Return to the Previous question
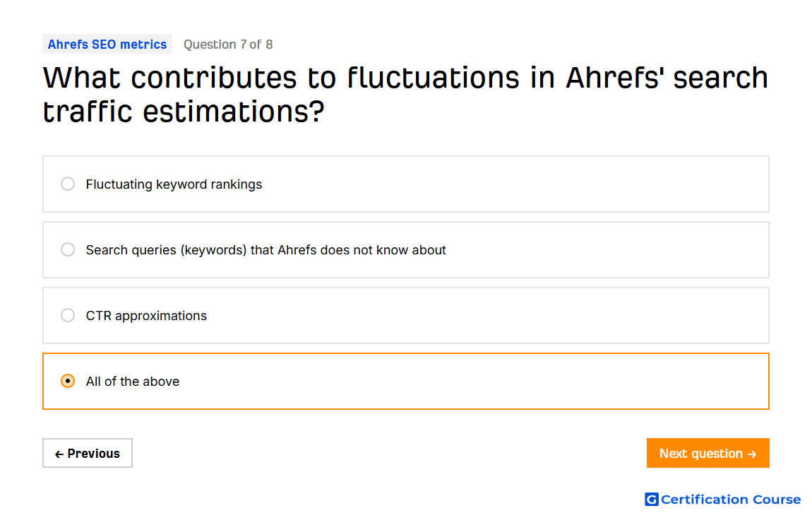Viewport: 812px width, 513px height. 88,453
